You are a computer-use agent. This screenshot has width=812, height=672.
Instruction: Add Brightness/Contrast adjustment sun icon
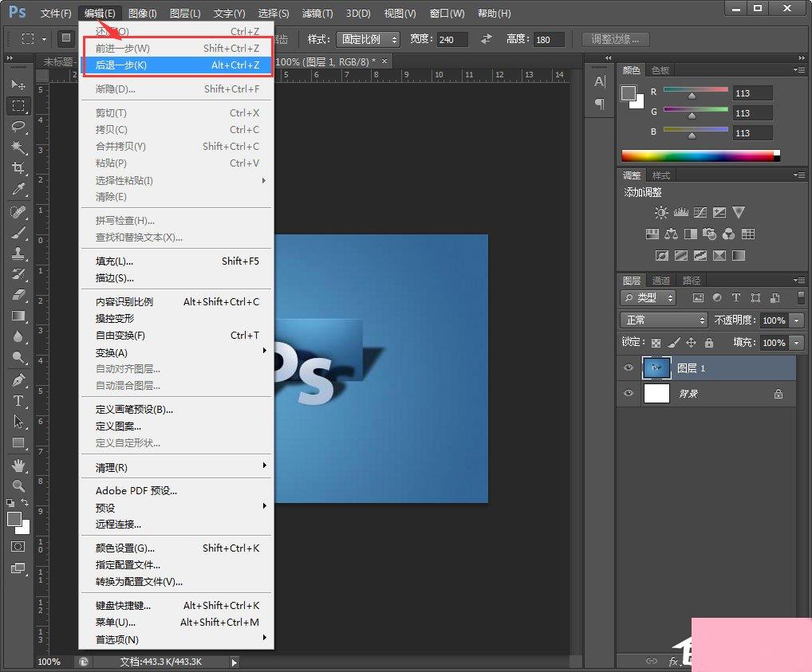(660, 212)
